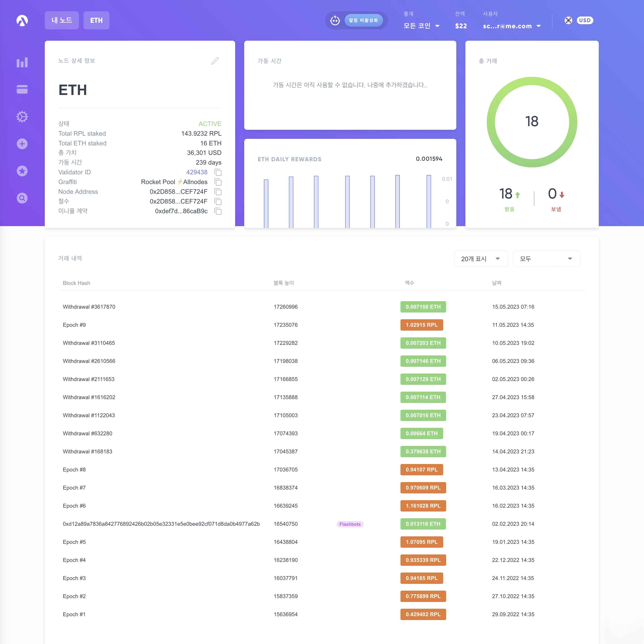Image resolution: width=644 pixels, height=644 pixels.
Task: Open the dashboard bar chart sidebar icon
Action: [x=22, y=62]
